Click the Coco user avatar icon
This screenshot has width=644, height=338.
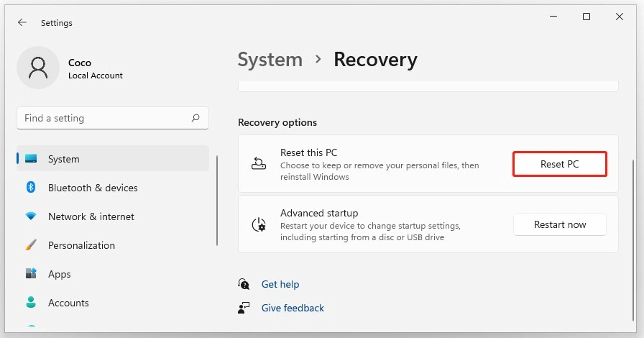(37, 68)
